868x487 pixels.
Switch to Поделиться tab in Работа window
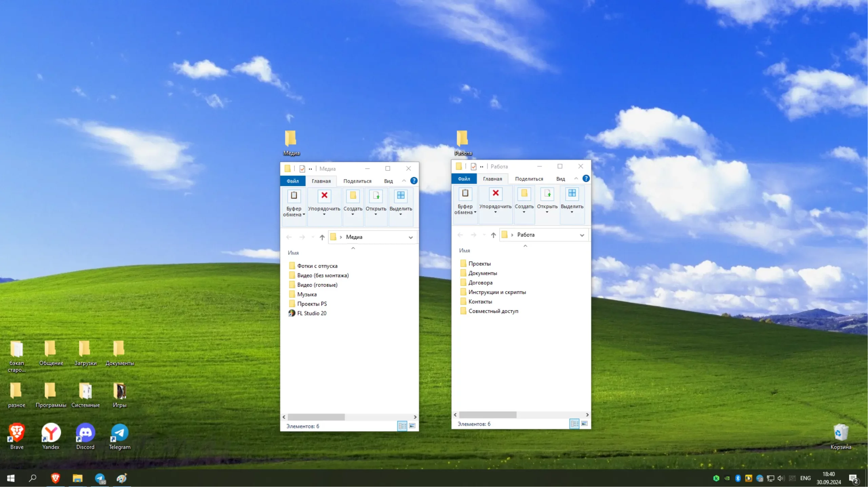coord(529,179)
